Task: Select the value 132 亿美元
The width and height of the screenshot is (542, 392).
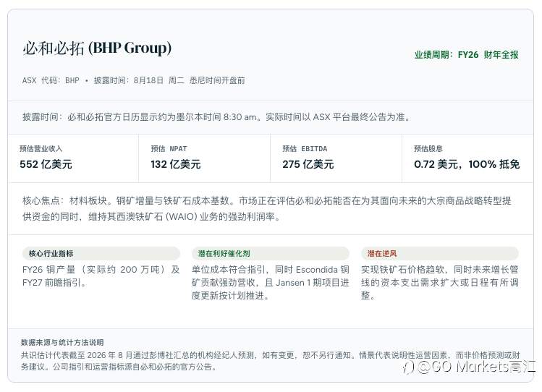Action: 176,164
